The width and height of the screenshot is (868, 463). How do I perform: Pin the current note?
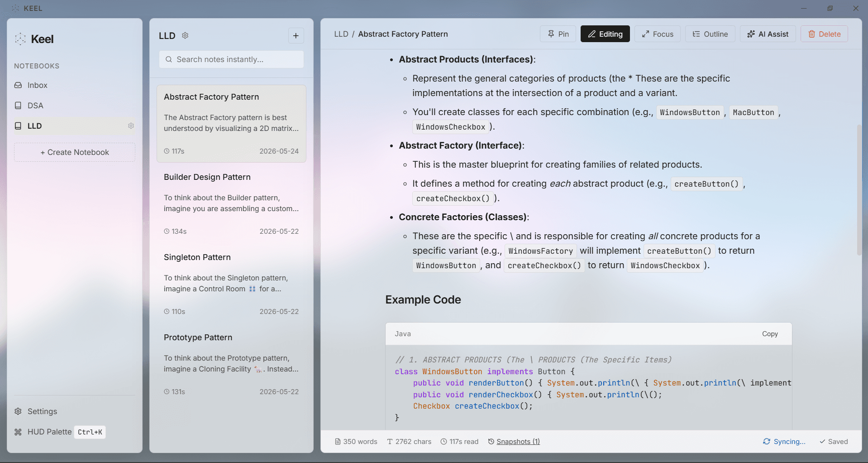tap(558, 34)
